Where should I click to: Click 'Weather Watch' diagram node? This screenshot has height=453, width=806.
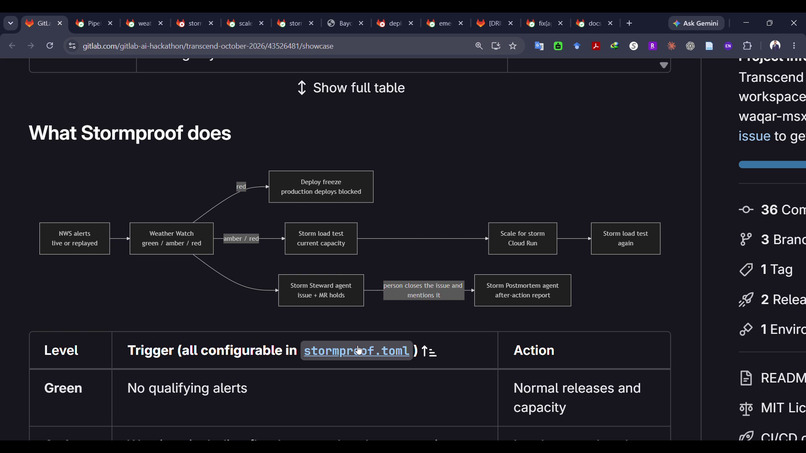pyautogui.click(x=171, y=238)
